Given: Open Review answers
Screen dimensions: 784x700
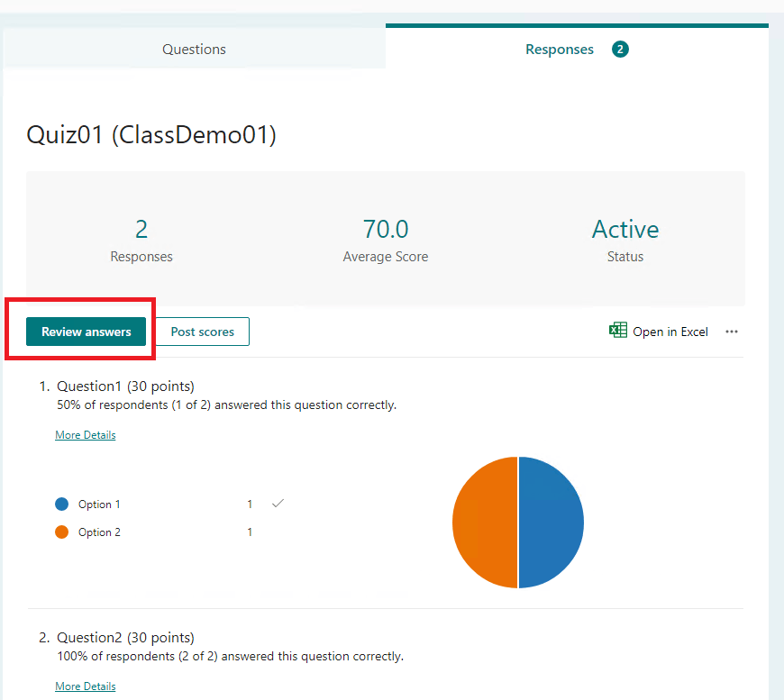Looking at the screenshot, I should [86, 332].
